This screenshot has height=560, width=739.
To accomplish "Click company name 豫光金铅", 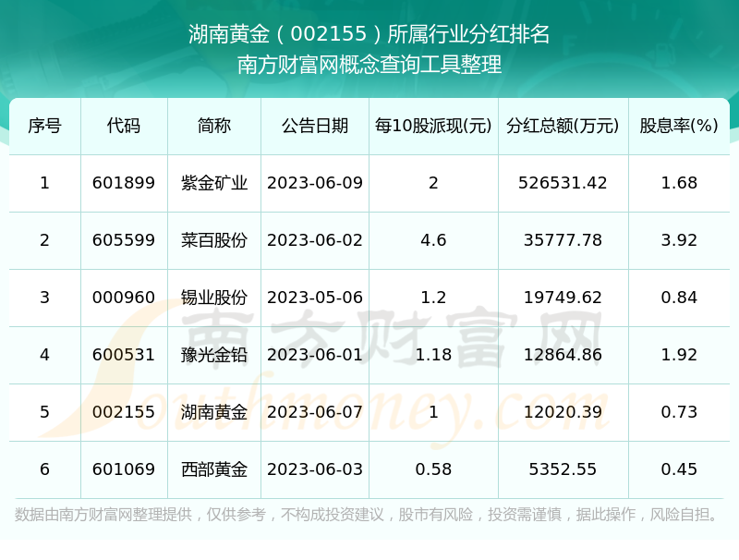I will click(x=214, y=355).
